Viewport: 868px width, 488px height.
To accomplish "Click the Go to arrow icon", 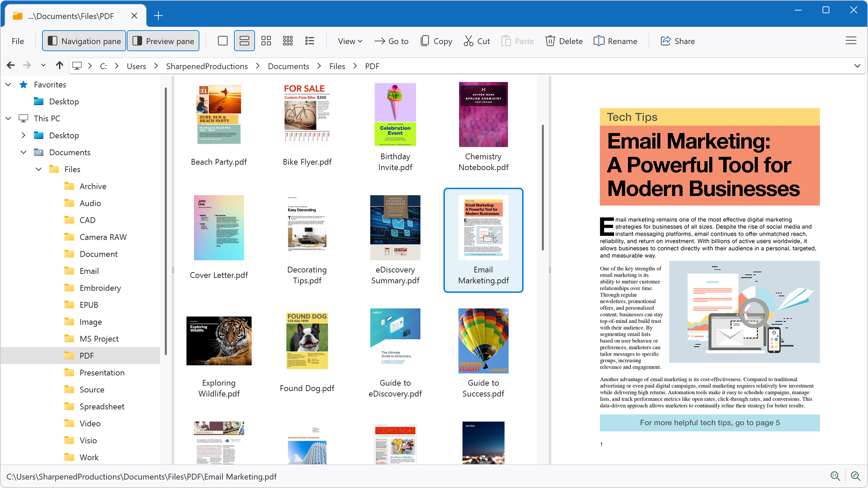I will [x=380, y=41].
